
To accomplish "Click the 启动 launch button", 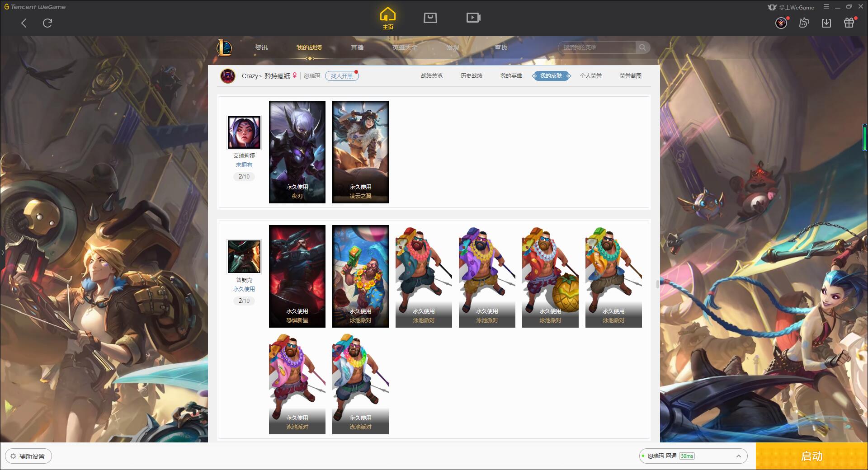I will [x=812, y=456].
